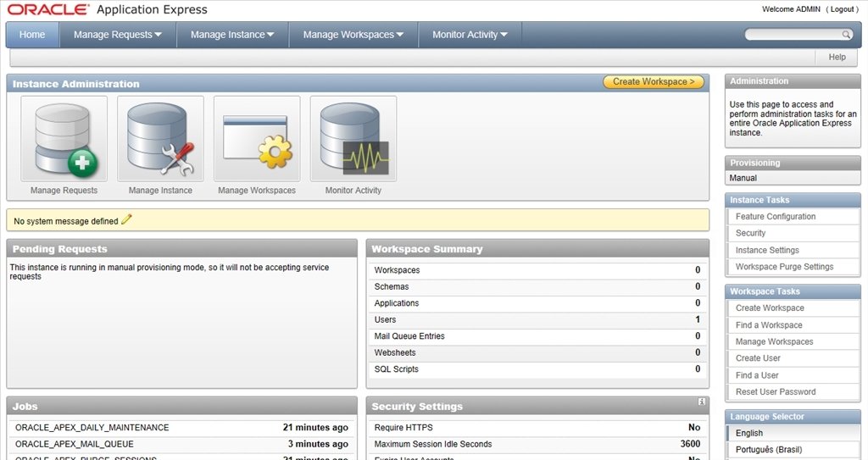868x460 pixels.
Task: Focus the search input field
Action: 793,35
